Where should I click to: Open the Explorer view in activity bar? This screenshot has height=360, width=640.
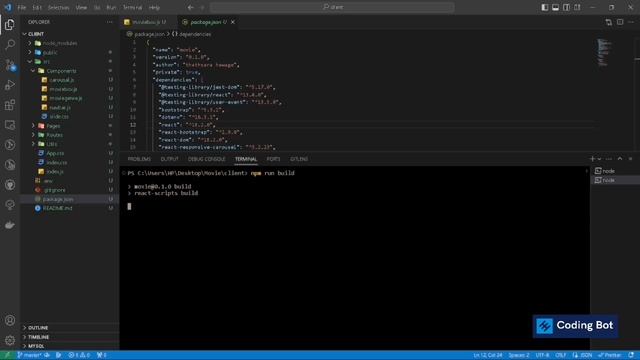pos(10,24)
